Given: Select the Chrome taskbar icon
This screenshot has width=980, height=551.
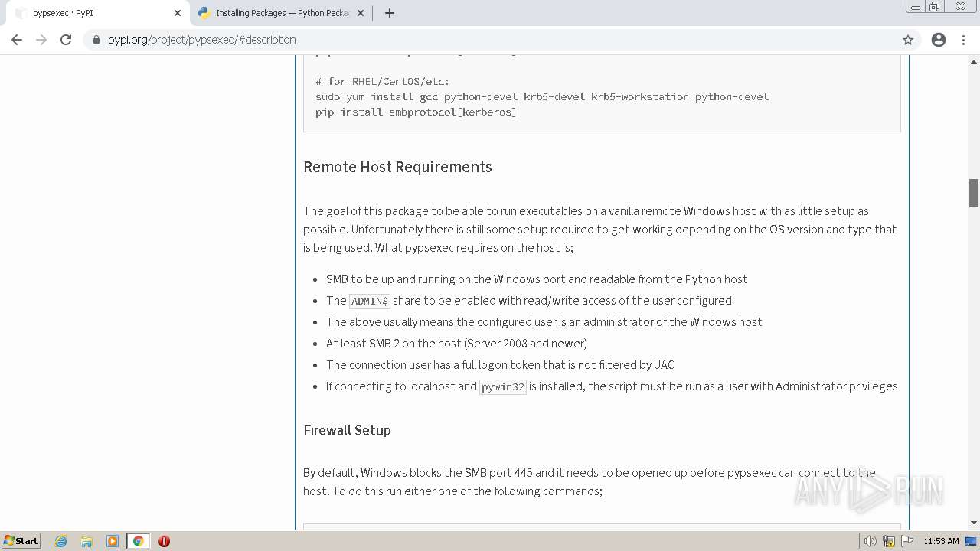Looking at the screenshot, I should coord(139,541).
